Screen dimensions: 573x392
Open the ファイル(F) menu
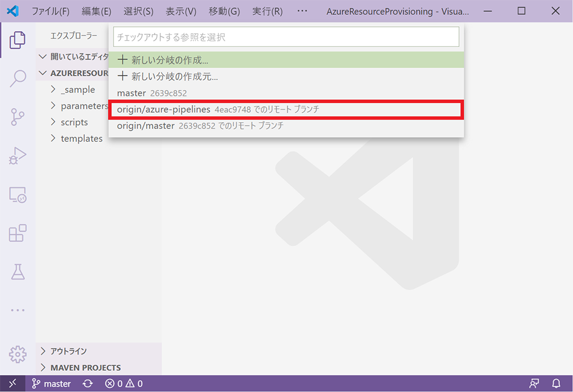[50, 11]
